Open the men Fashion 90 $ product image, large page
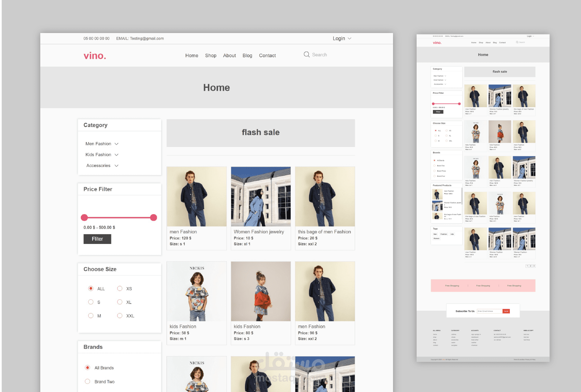The image size is (581, 392). click(x=325, y=291)
